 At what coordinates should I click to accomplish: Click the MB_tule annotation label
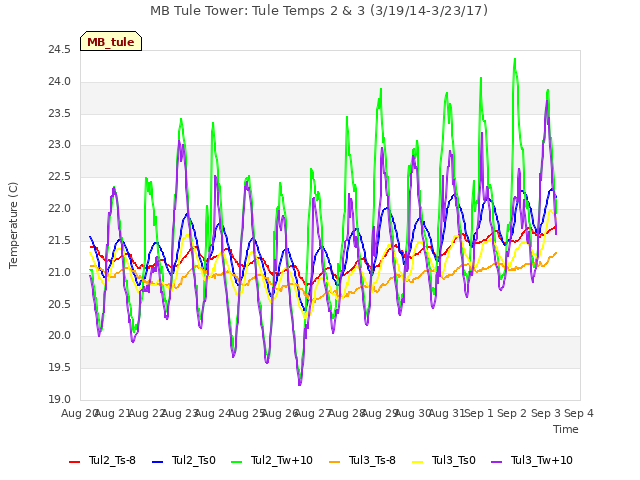[x=111, y=42]
